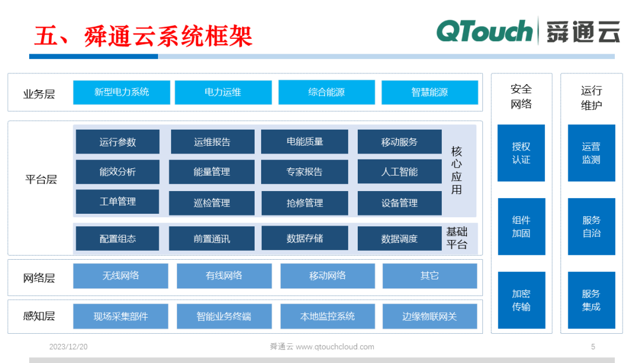This screenshot has height=363, width=644.
Task: Select the 无线网络 box
Action: [x=120, y=276]
